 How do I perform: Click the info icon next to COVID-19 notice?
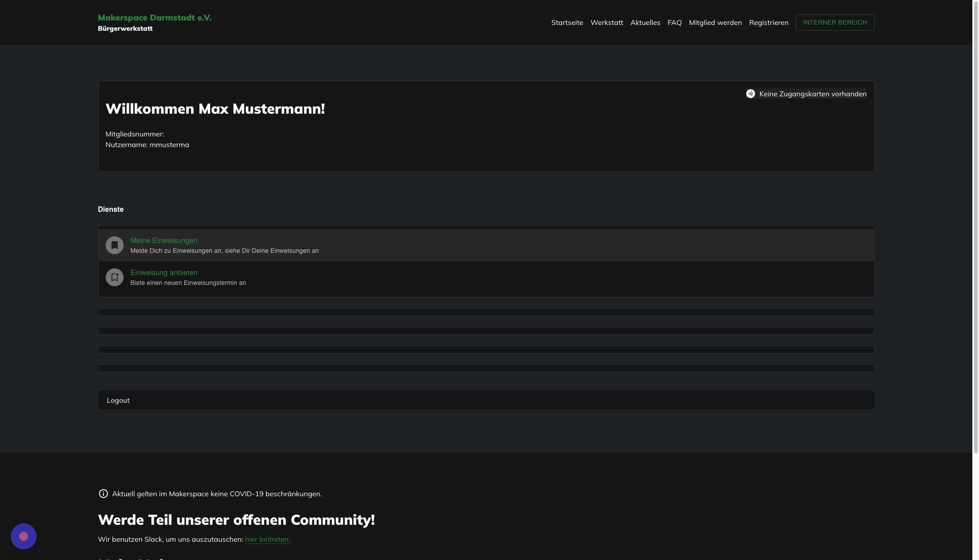(103, 494)
